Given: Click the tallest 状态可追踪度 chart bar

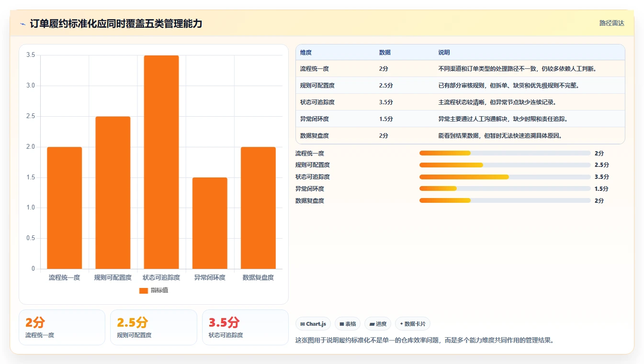Looking at the screenshot, I should click(161, 162).
